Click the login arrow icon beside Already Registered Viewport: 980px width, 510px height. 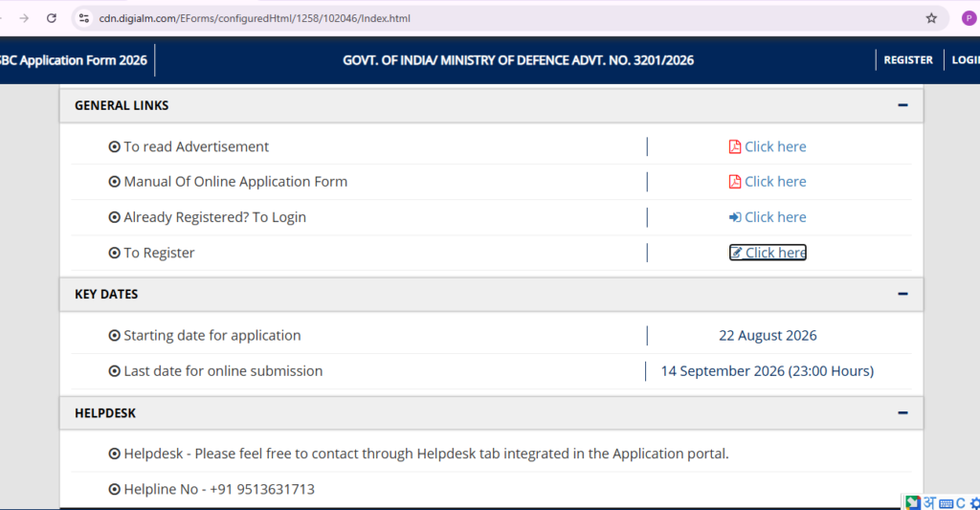coord(735,217)
